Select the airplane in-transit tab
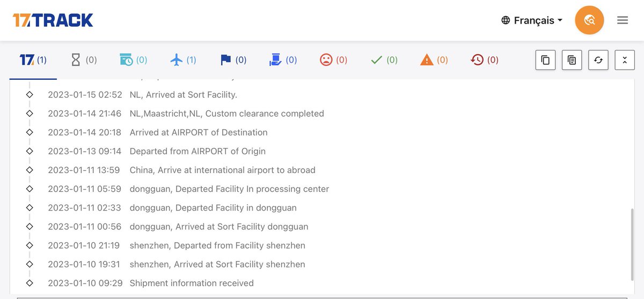The height and width of the screenshot is (299, 644). click(x=183, y=60)
